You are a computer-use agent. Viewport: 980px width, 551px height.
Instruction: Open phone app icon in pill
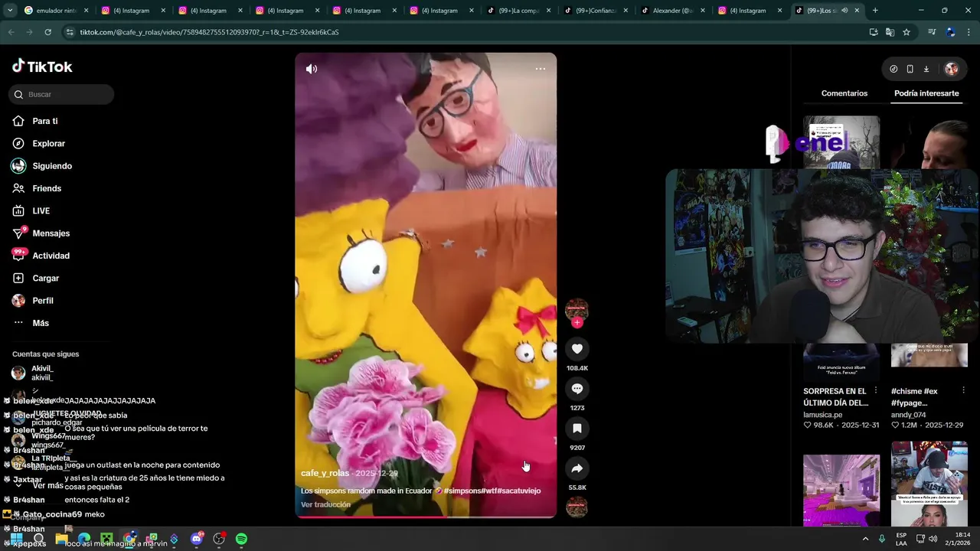[910, 69]
